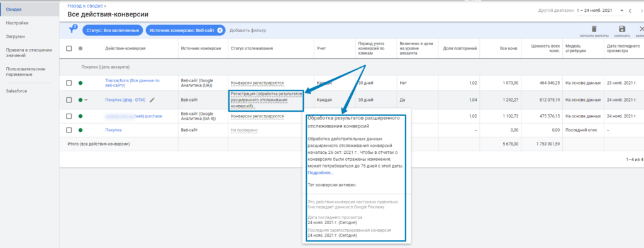Viewport: 644px width, 248px height.
Task: Click Все конв. column header
Action: [509, 48]
